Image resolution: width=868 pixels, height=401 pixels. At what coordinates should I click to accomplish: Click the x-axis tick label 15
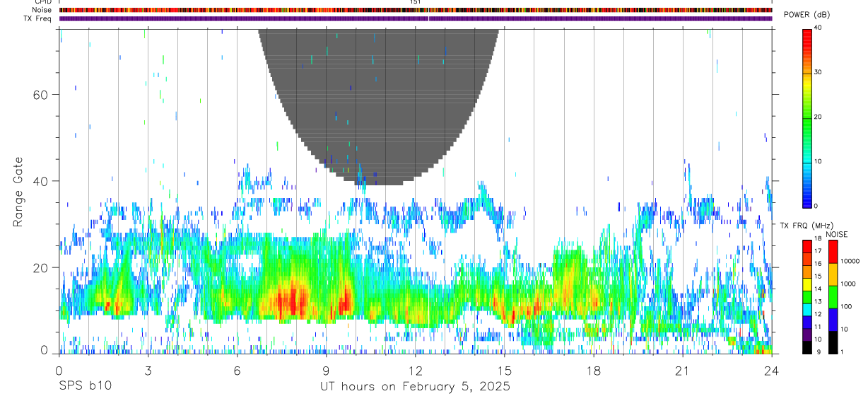(505, 371)
